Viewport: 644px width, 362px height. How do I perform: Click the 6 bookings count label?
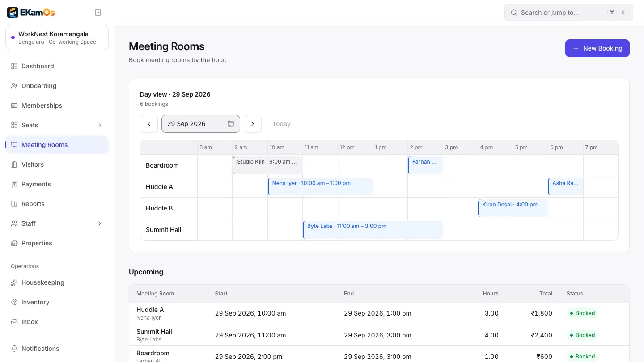[x=154, y=104]
